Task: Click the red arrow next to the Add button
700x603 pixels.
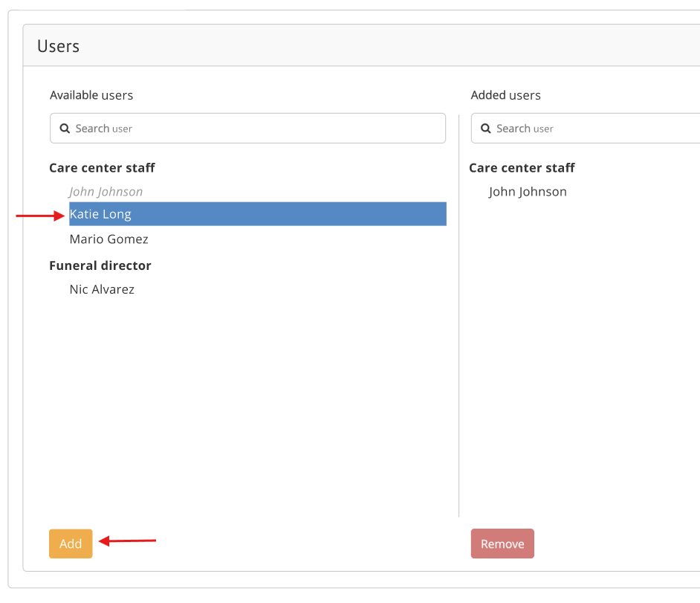Action: pos(126,542)
